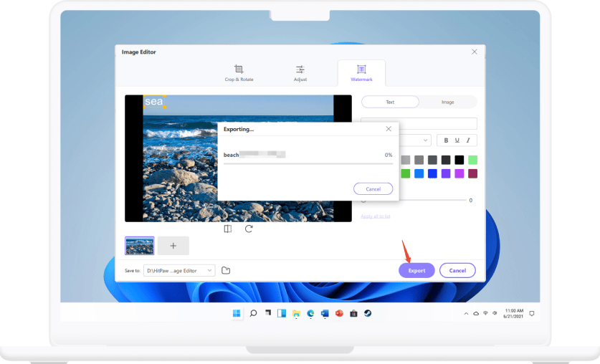
Task: Click the export progress bar
Action: pyautogui.click(x=308, y=163)
